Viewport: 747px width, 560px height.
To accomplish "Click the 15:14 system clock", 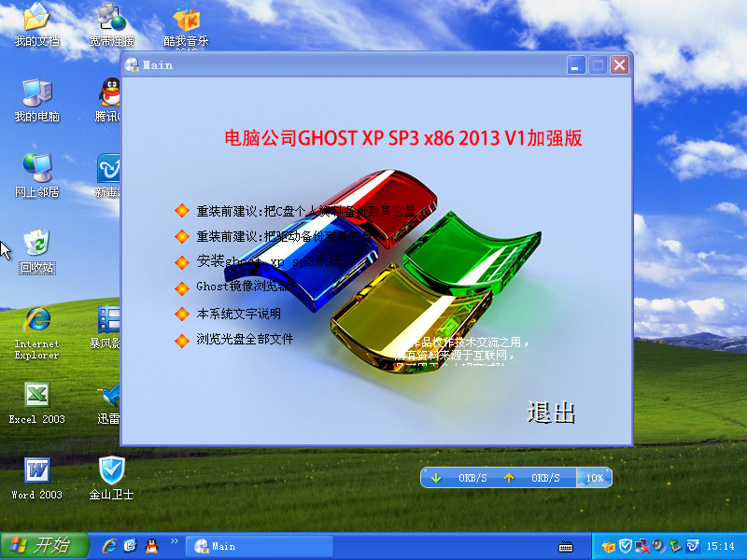I will pyautogui.click(x=720, y=546).
